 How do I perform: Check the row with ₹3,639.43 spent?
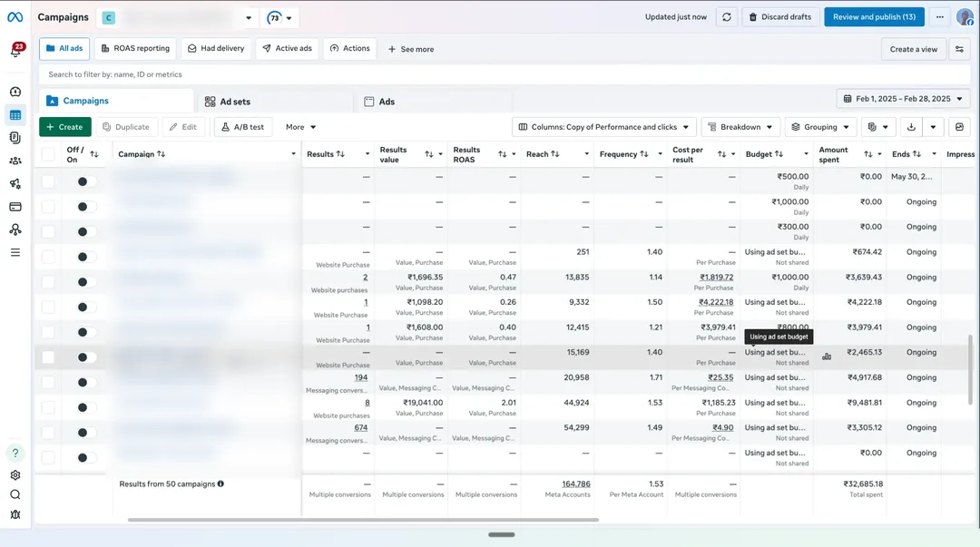[48, 282]
